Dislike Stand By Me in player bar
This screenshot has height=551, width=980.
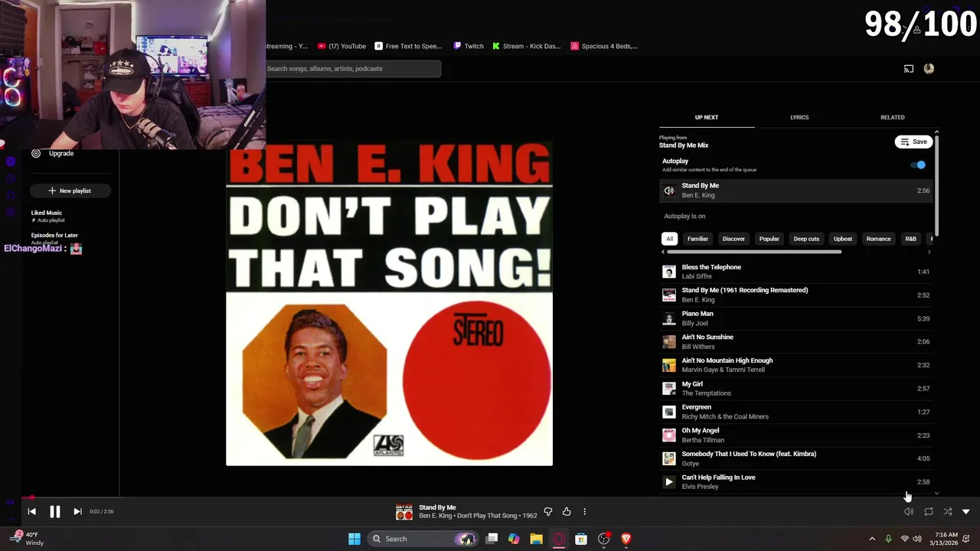[548, 511]
